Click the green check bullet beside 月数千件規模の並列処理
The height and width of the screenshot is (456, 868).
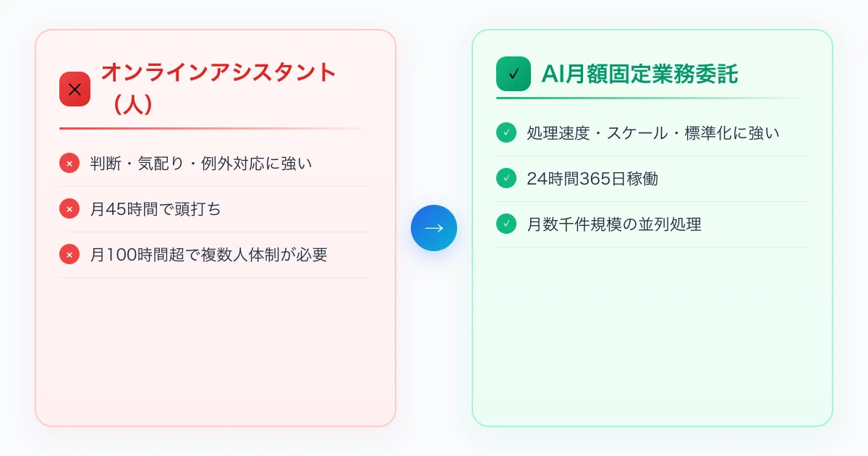[506, 224]
